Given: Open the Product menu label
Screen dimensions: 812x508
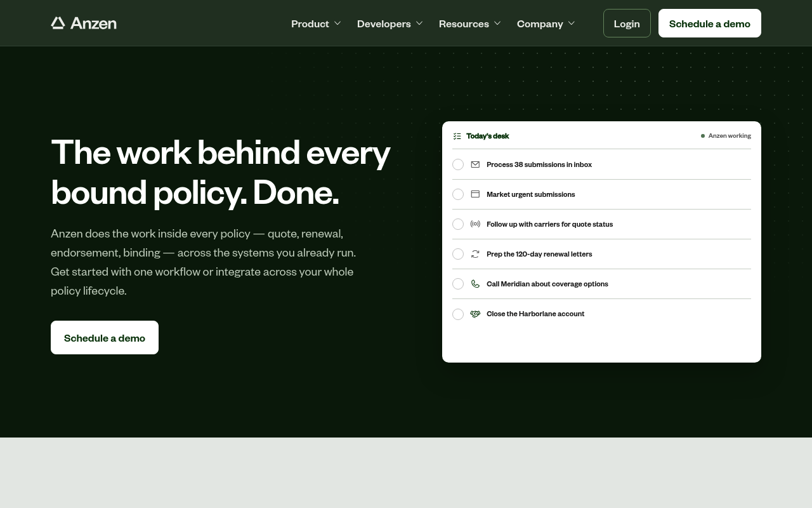Looking at the screenshot, I should pyautogui.click(x=310, y=23).
